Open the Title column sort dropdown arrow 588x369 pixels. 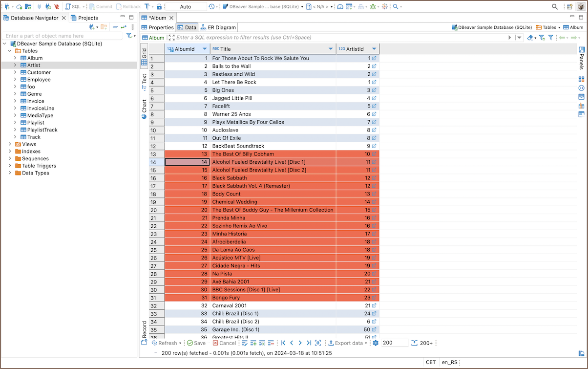click(331, 49)
